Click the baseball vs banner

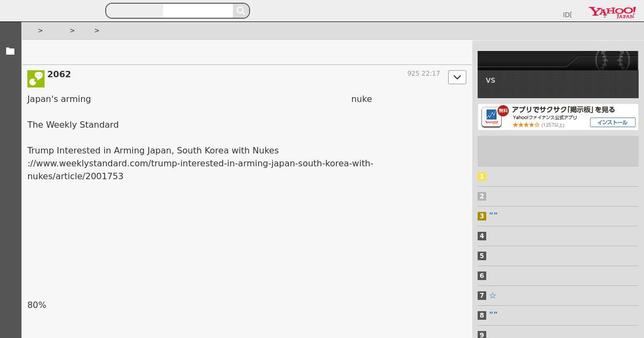click(x=558, y=75)
